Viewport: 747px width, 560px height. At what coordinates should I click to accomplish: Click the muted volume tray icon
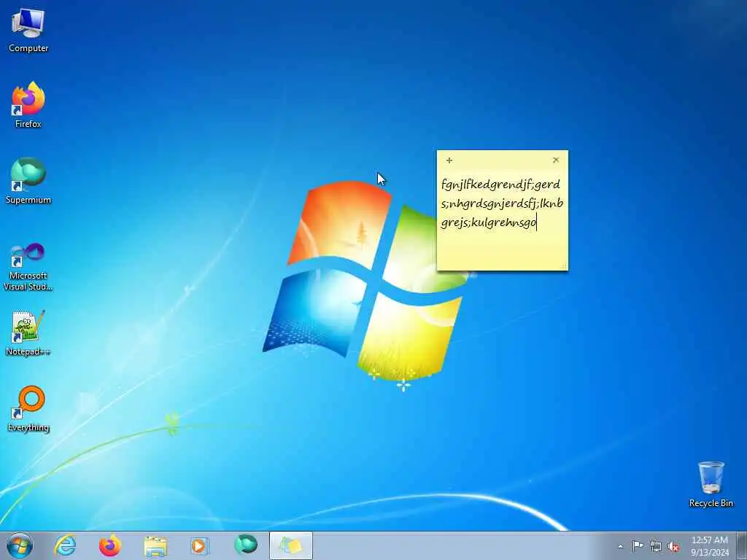coord(673,546)
